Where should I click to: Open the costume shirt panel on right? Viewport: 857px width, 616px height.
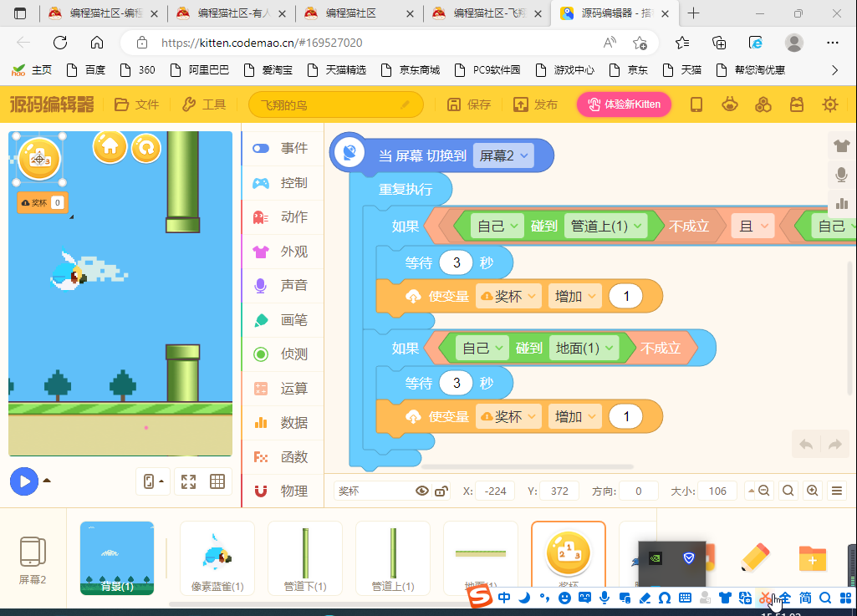[842, 145]
